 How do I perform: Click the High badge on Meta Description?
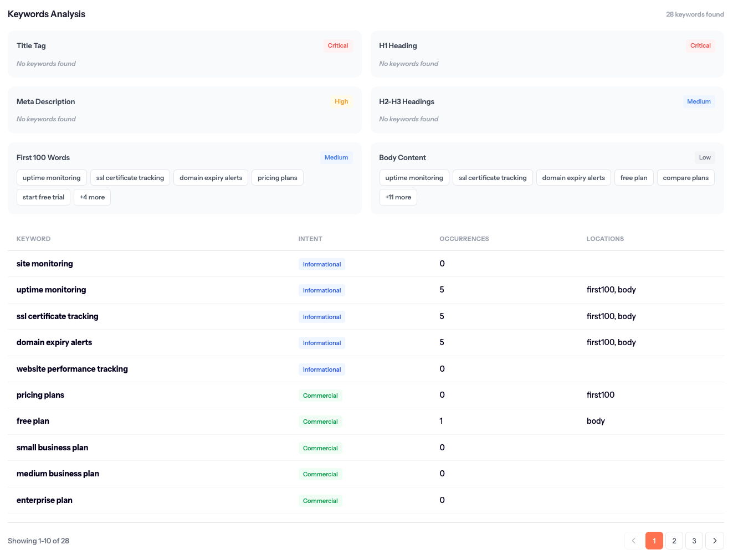tap(341, 101)
